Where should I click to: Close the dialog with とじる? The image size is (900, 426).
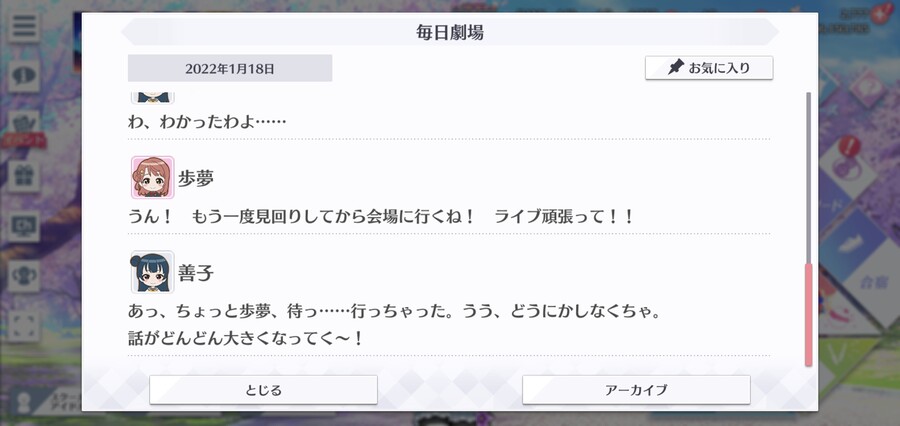(263, 390)
